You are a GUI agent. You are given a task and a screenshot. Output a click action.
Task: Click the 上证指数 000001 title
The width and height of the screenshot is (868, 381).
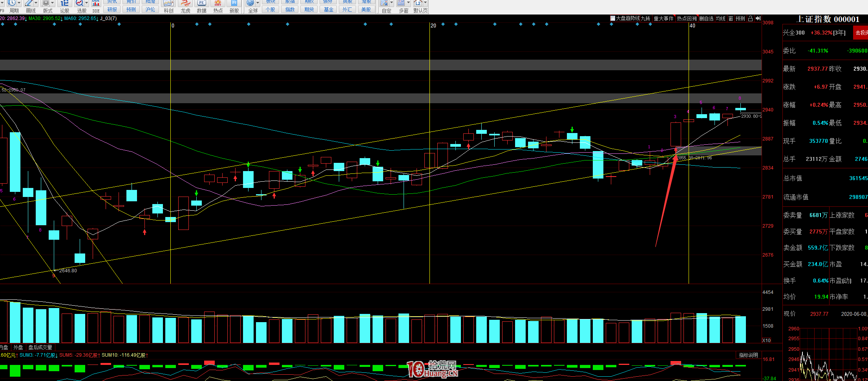(x=828, y=19)
